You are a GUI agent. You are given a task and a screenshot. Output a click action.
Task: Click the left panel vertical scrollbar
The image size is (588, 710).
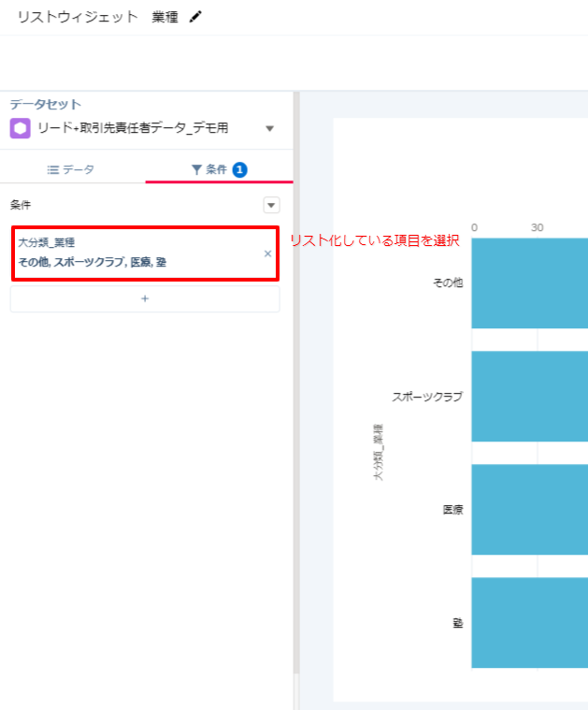pos(296,374)
